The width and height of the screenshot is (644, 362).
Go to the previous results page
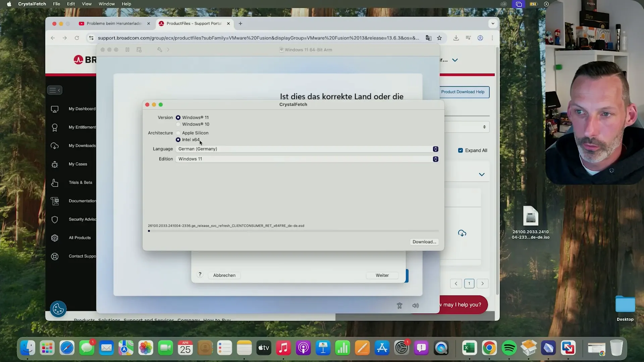[x=456, y=284]
